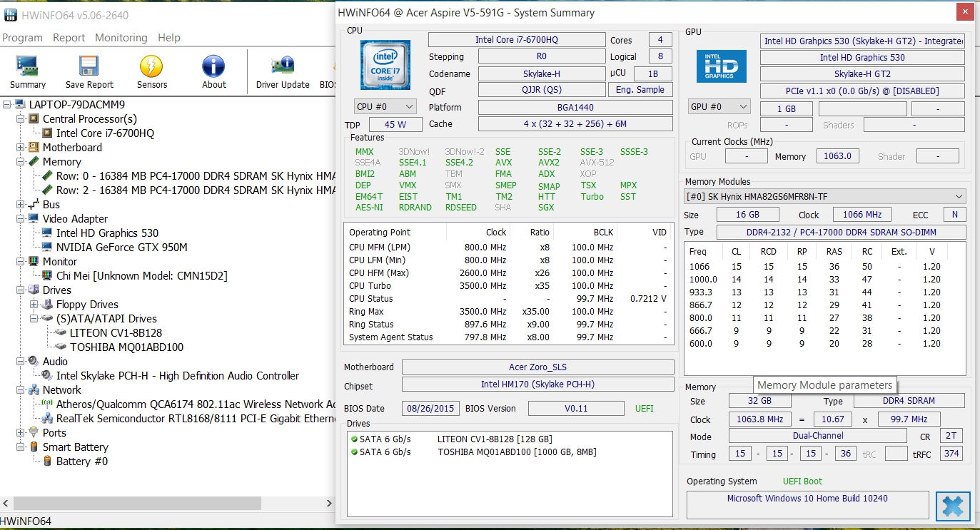
Task: Select the Row: 0 memory module tree entry
Action: [x=196, y=176]
